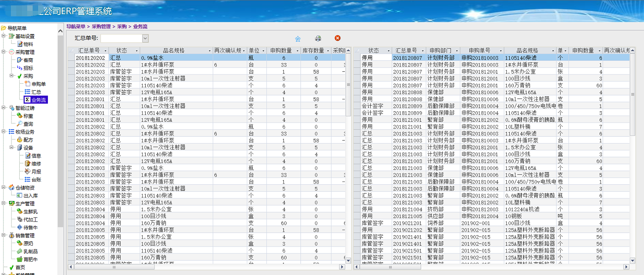644x275 pixels.
Task: Collapse the 采购 sub-node expander
Action: coord(12,76)
